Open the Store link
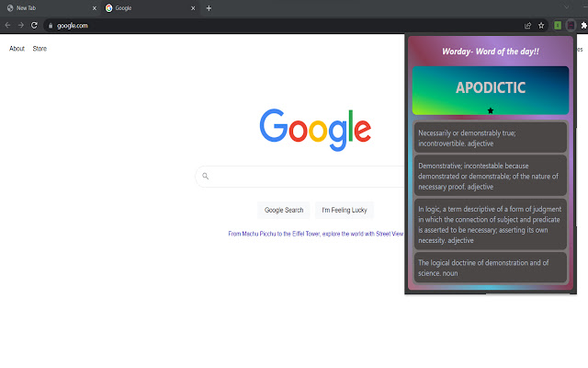 click(x=40, y=49)
